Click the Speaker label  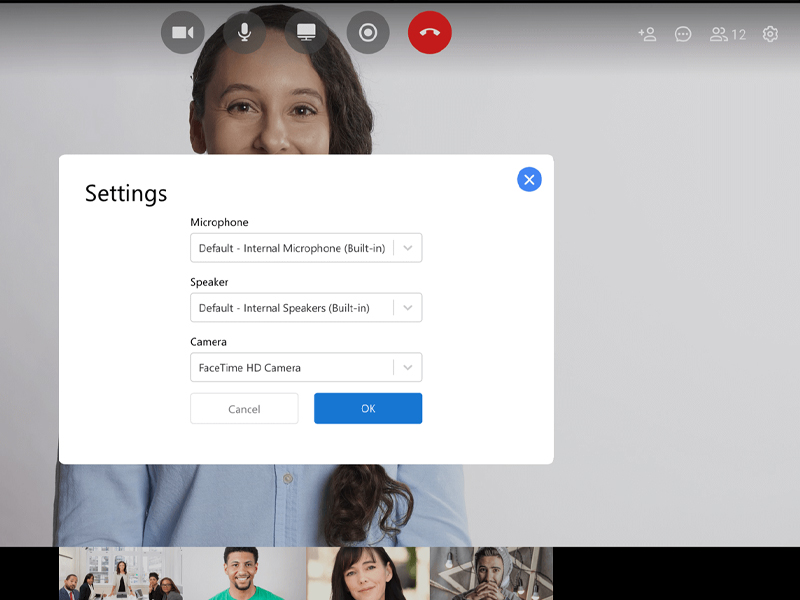[x=209, y=282]
